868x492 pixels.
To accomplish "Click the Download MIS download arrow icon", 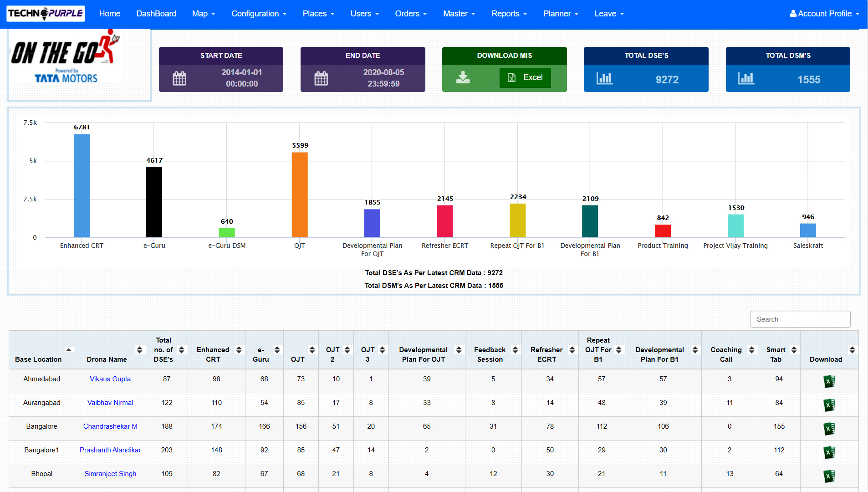I will [x=463, y=77].
